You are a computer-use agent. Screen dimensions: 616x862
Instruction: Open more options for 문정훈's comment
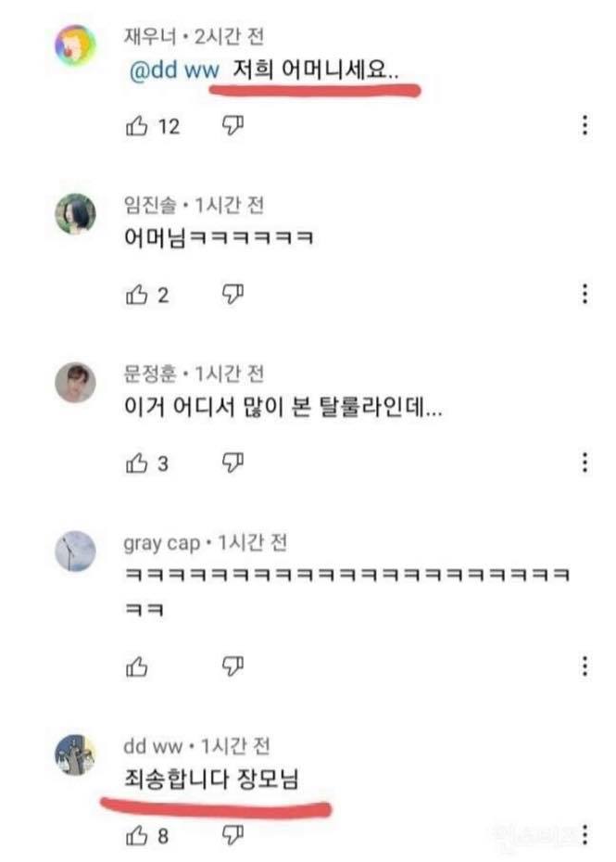click(585, 463)
